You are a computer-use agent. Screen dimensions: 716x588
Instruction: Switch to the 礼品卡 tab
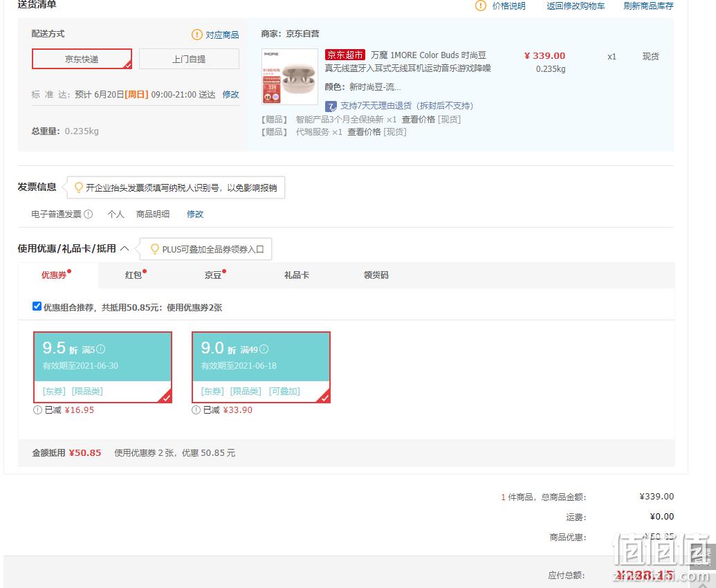coord(297,275)
